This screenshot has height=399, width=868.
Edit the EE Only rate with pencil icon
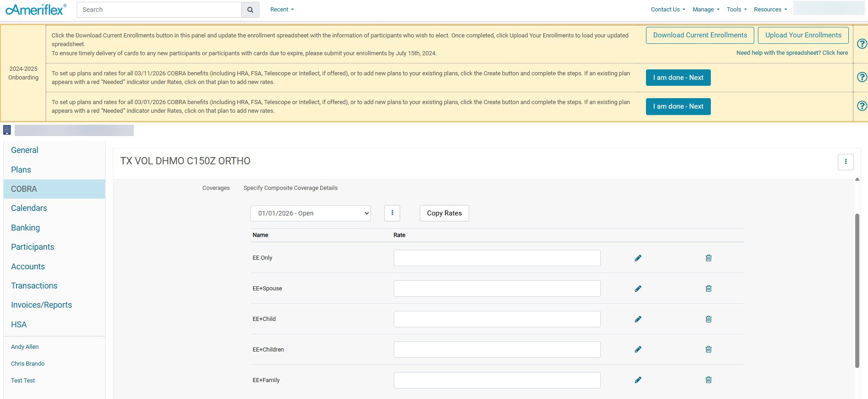click(x=638, y=258)
